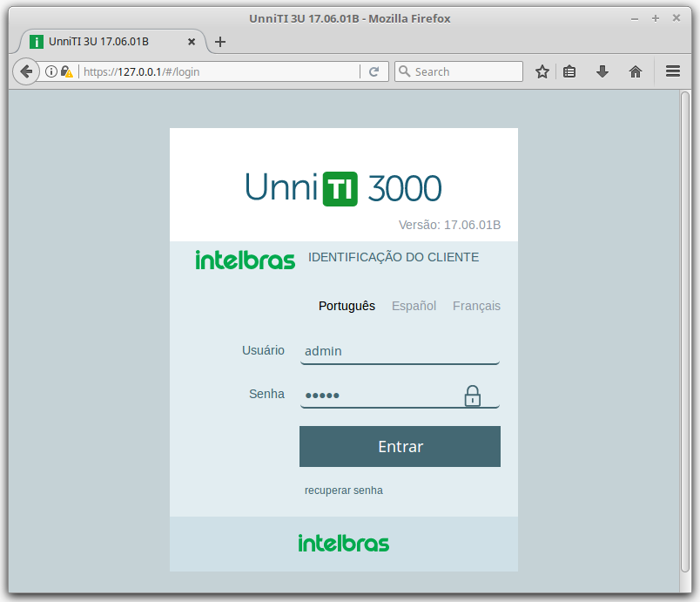Click the browser back arrow button
The image size is (700, 602).
26,71
